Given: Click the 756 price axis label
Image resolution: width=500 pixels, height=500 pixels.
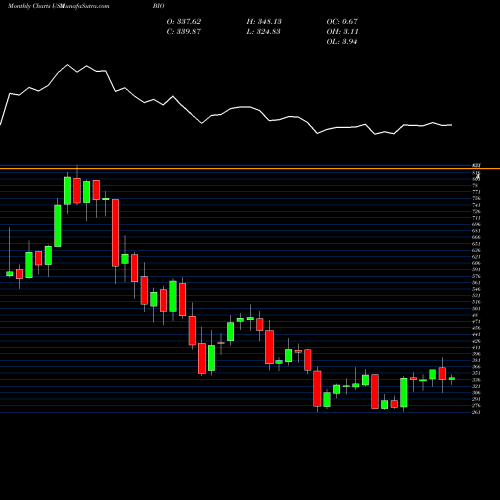Looking at the screenshot, I should coord(476,198).
